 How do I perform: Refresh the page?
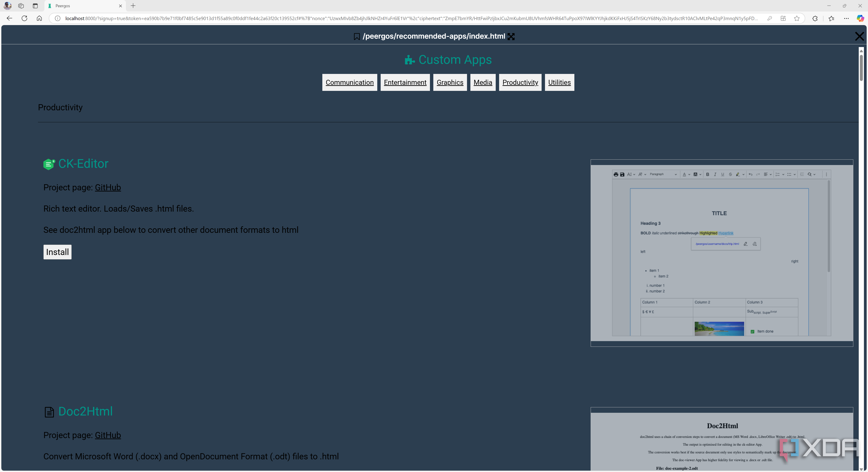(24, 18)
